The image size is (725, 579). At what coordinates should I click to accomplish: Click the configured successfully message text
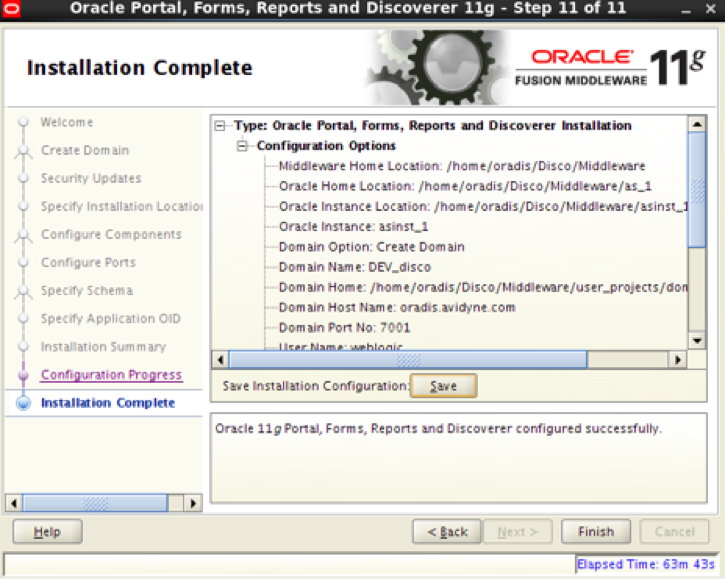(x=438, y=429)
